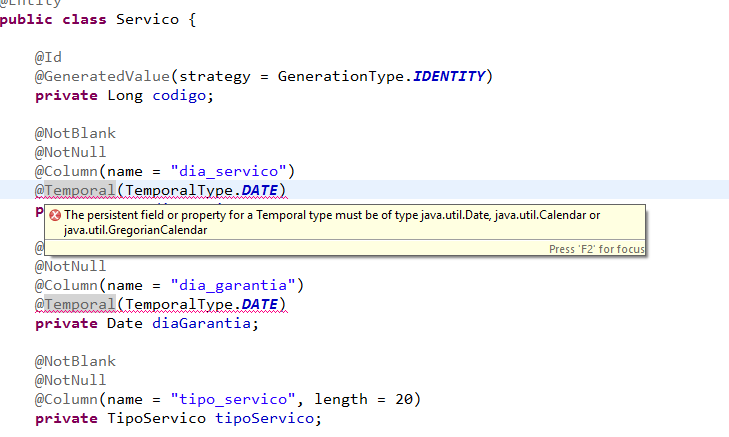The height and width of the screenshot is (437, 729).
Task: Click the @Id annotation
Action: click(48, 58)
